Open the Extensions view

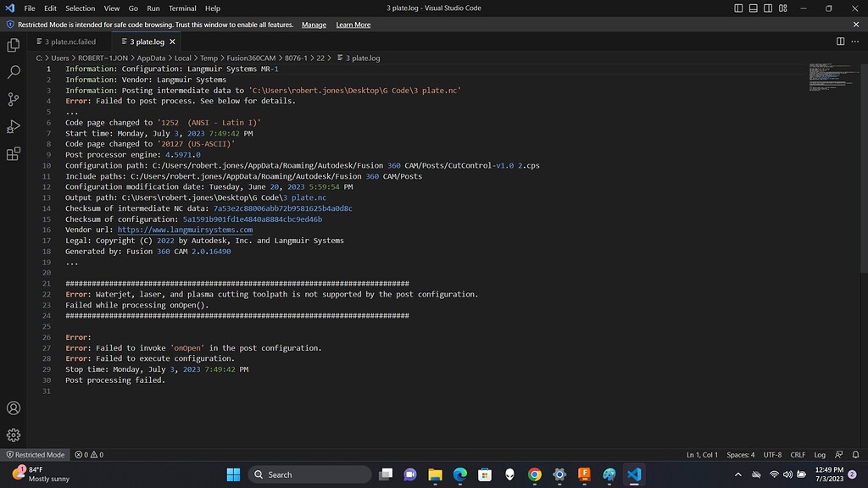click(14, 154)
